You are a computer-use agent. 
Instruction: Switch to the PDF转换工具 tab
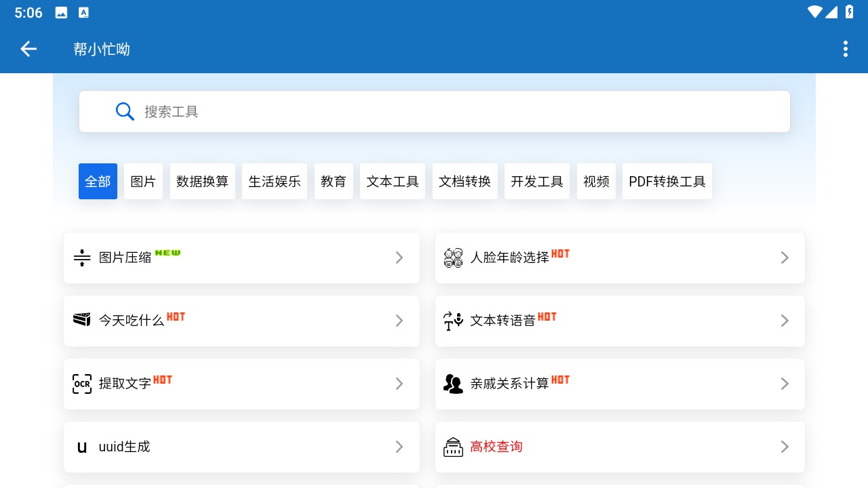point(667,181)
